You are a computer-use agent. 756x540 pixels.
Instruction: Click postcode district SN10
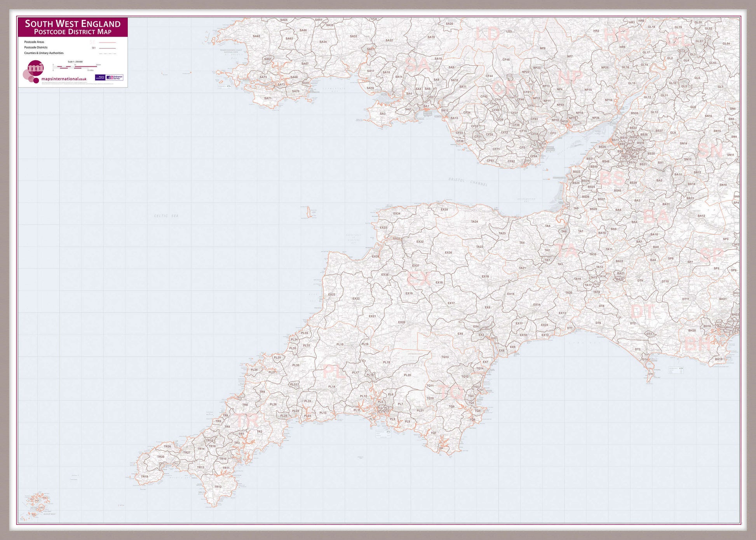pyautogui.click(x=723, y=185)
